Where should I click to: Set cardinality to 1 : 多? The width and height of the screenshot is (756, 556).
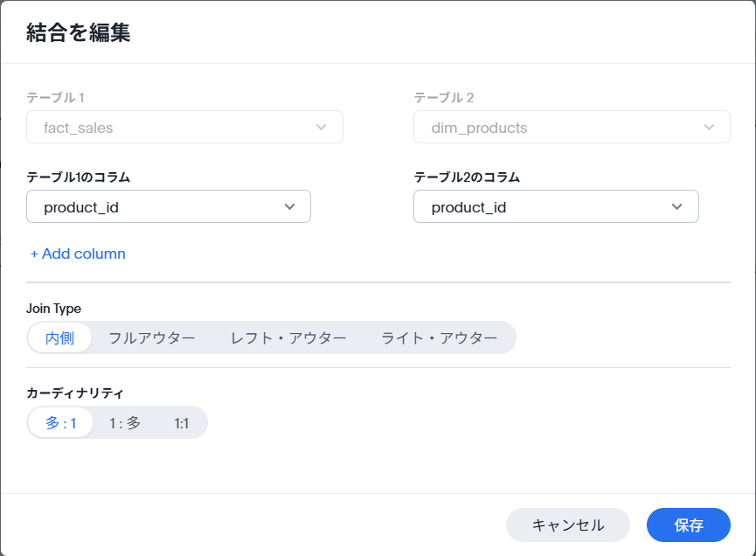tap(125, 423)
